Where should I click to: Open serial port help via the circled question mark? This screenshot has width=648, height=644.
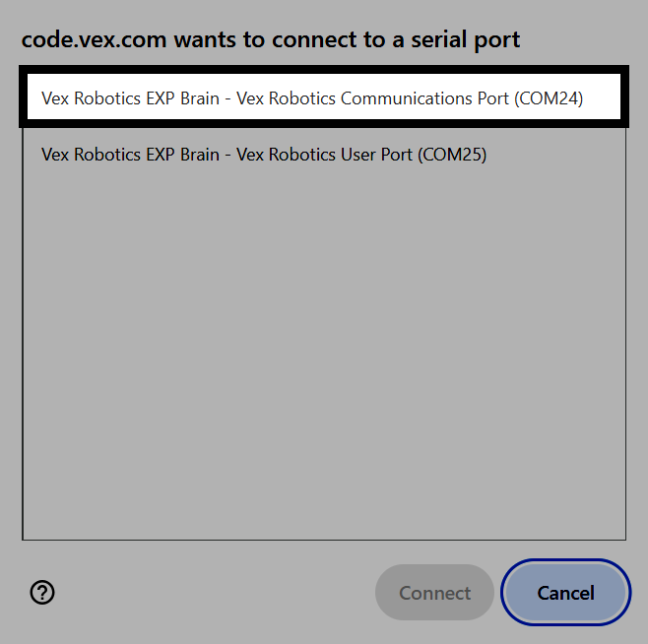[42, 593]
